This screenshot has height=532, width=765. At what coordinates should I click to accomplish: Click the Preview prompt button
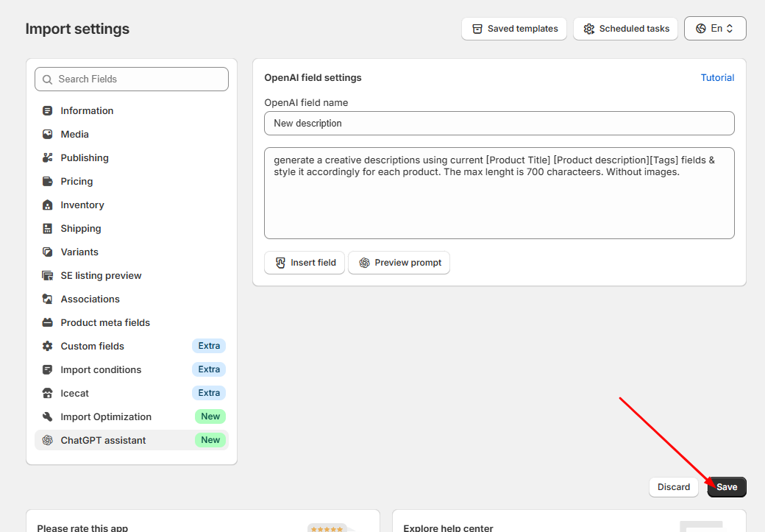point(399,263)
